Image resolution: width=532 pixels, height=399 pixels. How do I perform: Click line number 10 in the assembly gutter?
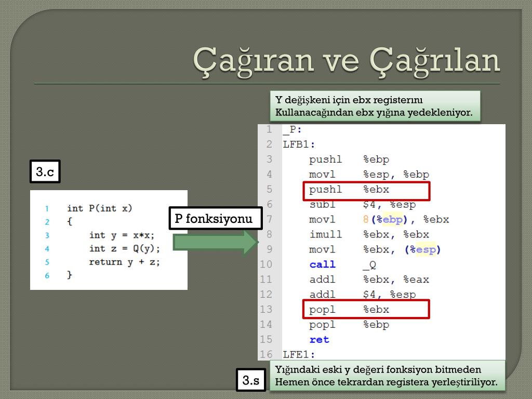pos(266,264)
